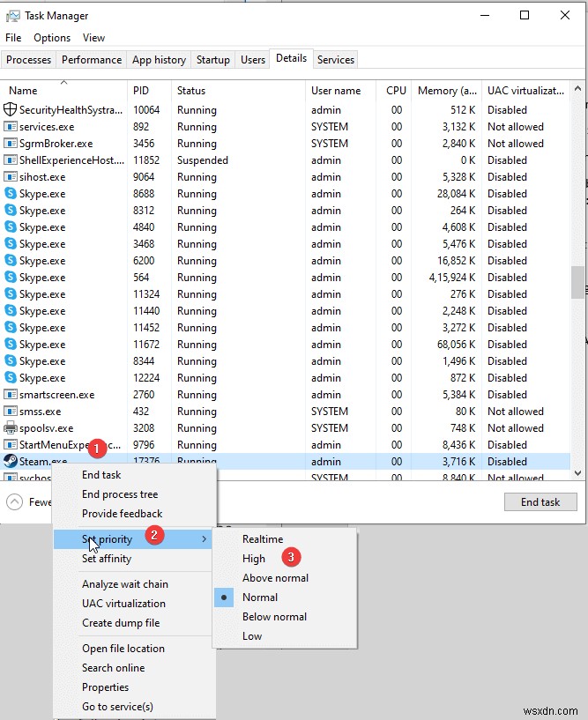Sort by the Memory column header
The height and width of the screenshot is (720, 588).
(447, 91)
